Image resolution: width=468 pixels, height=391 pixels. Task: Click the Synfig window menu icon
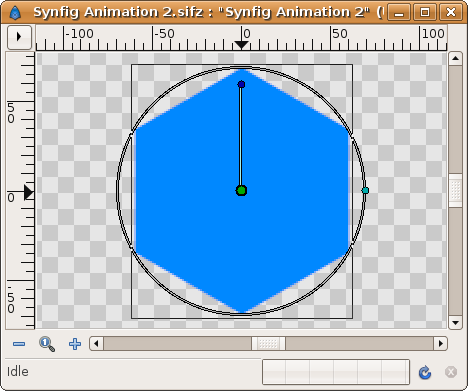click(x=15, y=13)
